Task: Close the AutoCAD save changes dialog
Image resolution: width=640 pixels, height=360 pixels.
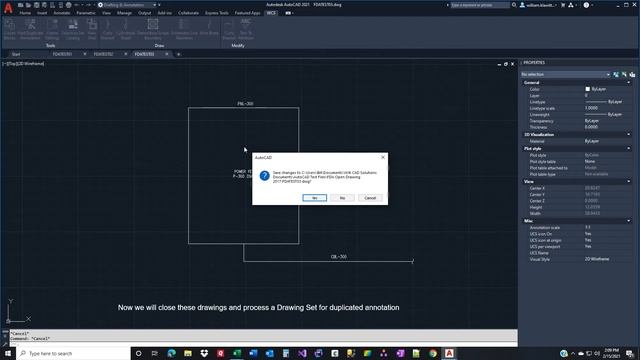Action: (383, 157)
